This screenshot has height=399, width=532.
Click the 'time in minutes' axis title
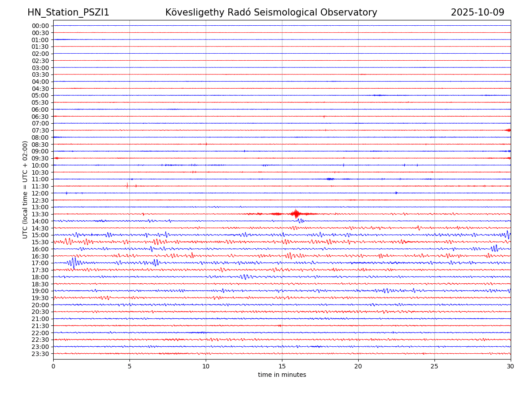[282, 375]
